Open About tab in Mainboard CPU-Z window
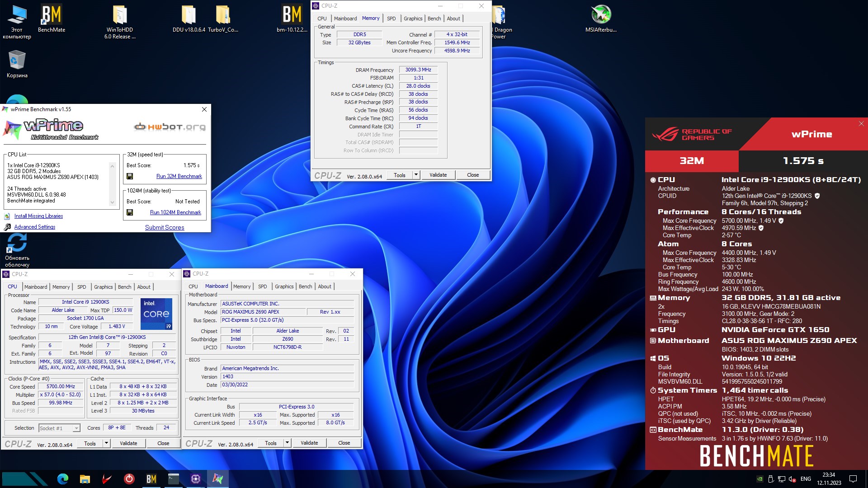 [325, 286]
